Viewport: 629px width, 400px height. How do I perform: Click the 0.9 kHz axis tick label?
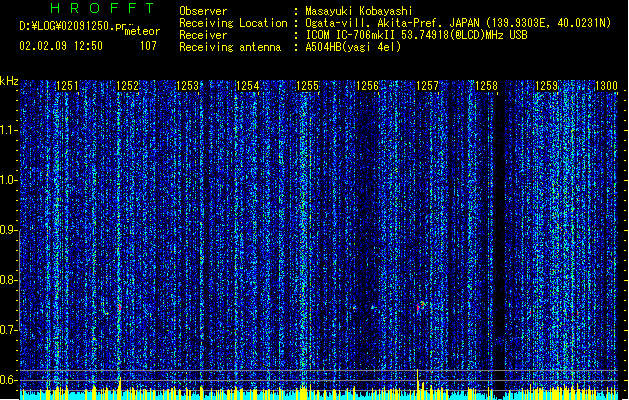point(8,230)
